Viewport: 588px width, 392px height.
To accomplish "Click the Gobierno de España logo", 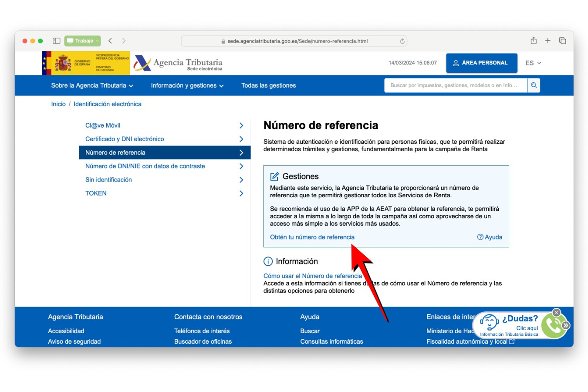I will pyautogui.click(x=86, y=63).
